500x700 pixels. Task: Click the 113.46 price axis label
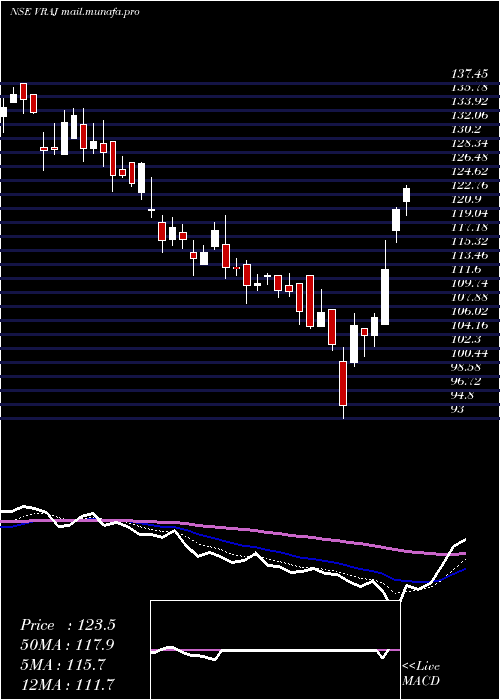click(x=469, y=255)
